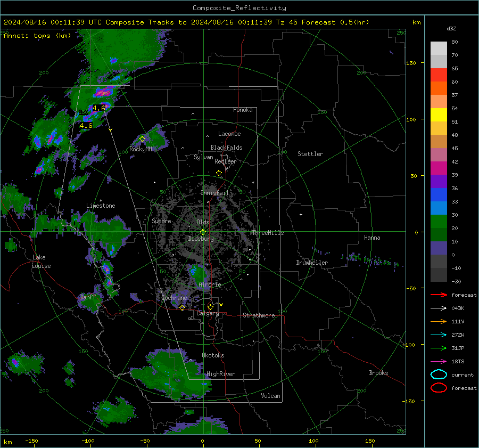The width and height of the screenshot is (479, 448).
Task: Click the yellow radar-center diamond near Didsbury
Action: (203, 232)
